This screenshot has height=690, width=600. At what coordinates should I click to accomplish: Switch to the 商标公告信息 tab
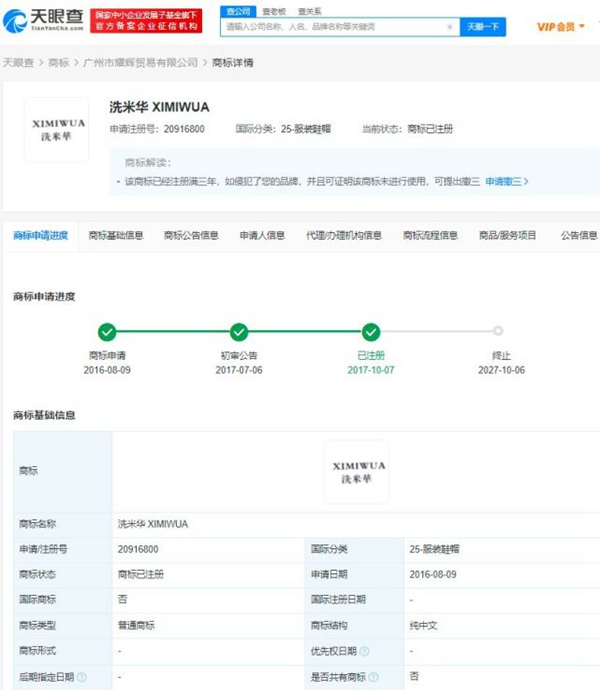coord(190,236)
